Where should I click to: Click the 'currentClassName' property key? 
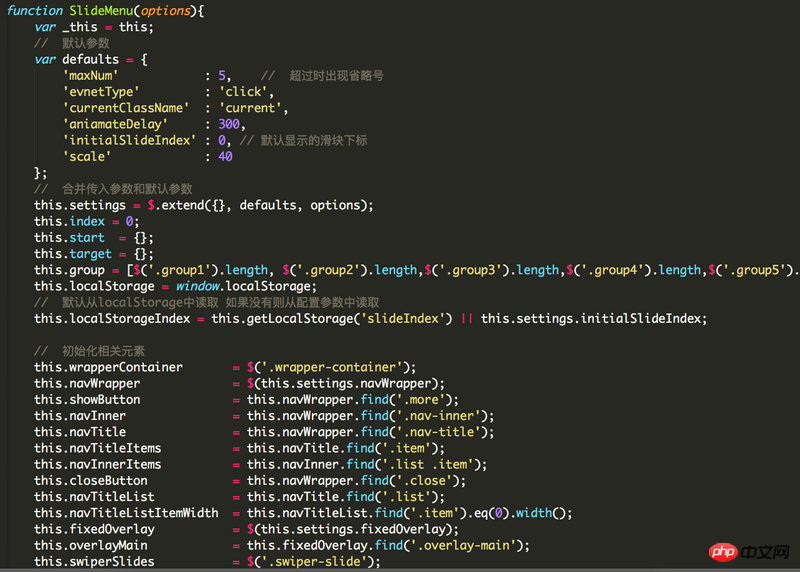coord(126,108)
